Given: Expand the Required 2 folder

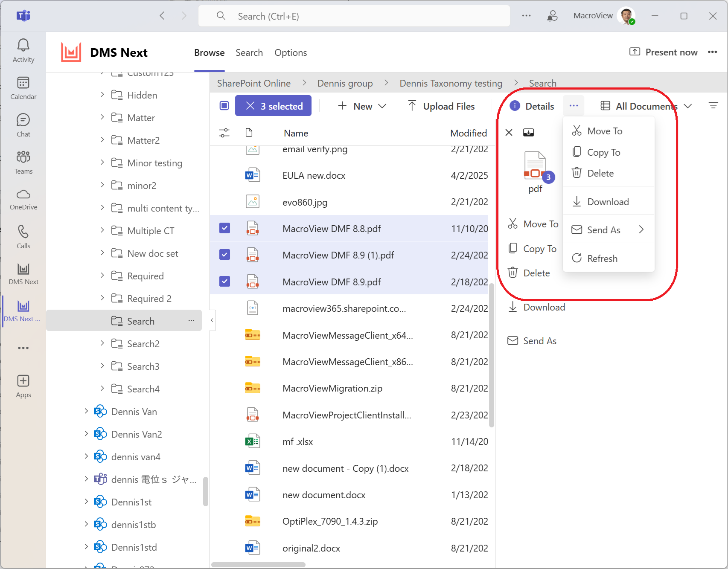Looking at the screenshot, I should (x=102, y=298).
